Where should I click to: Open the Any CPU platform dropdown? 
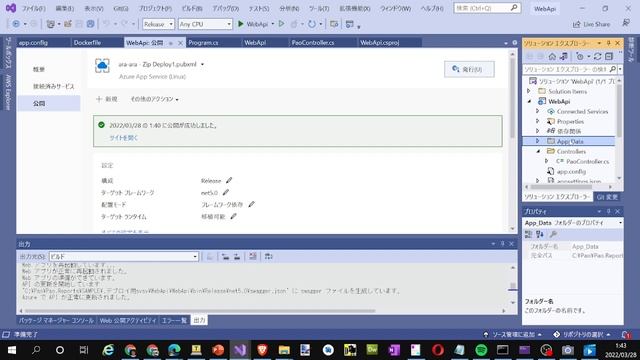[x=205, y=24]
